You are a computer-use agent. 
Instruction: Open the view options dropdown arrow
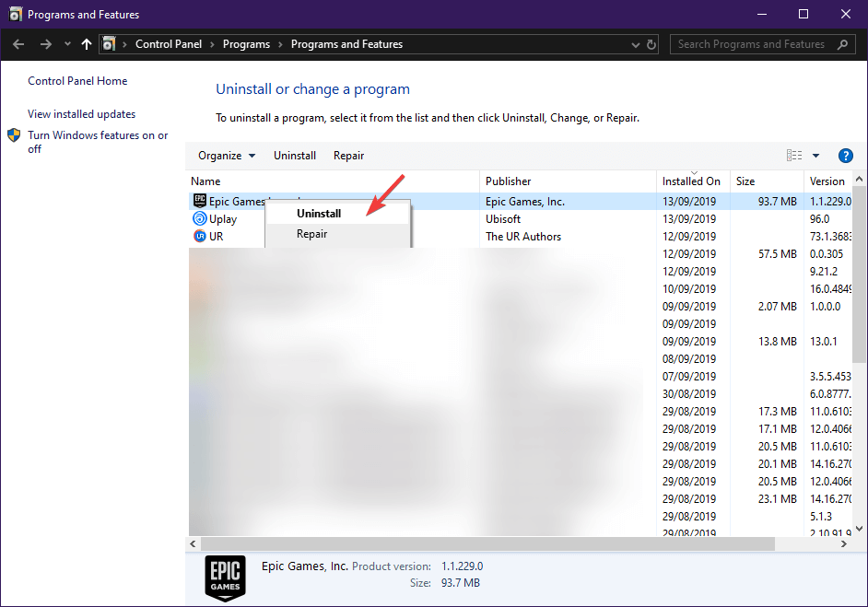[815, 156]
